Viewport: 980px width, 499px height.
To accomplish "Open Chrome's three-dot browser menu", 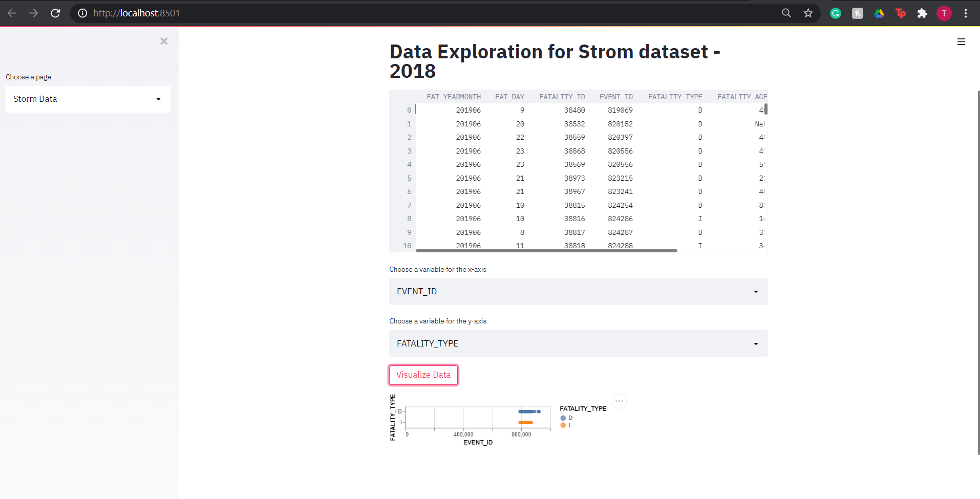I will (x=966, y=13).
